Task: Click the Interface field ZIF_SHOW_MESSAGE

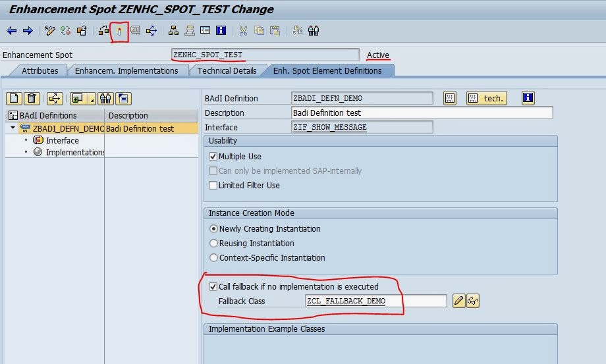Action: point(362,127)
